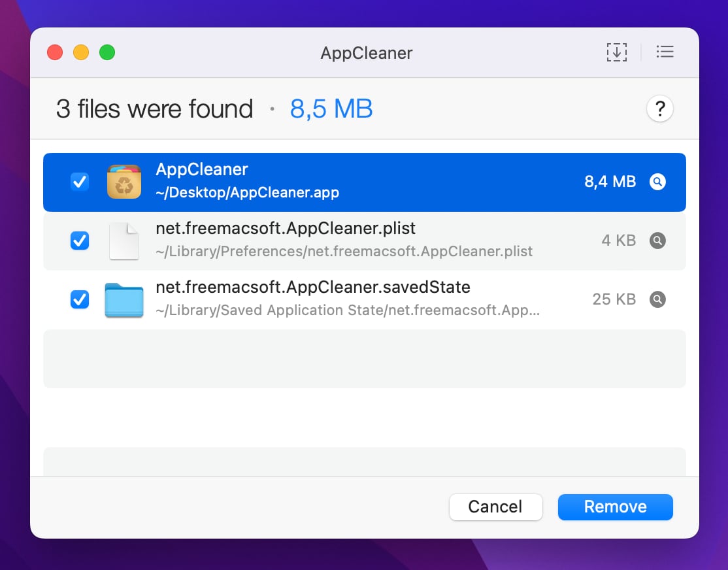Reveal the savedState folder with its magnifier
Image resolution: width=728 pixels, height=570 pixels.
click(x=657, y=299)
